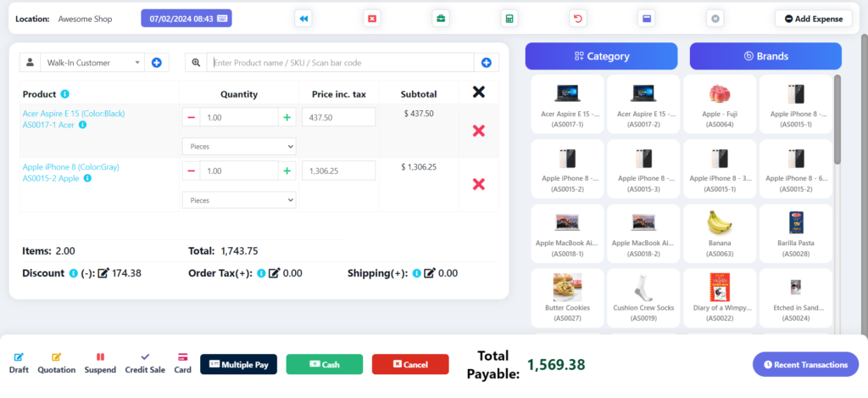Open the Discount edit icon
868x398 pixels.
tap(103, 273)
